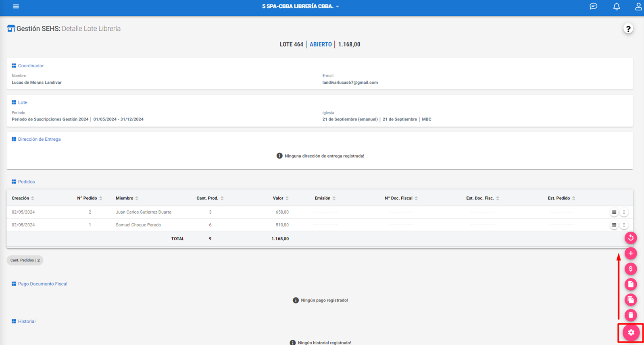Viewport: 644px width, 345px height.
Task: Sort the table by Miembro column
Action: pos(127,198)
